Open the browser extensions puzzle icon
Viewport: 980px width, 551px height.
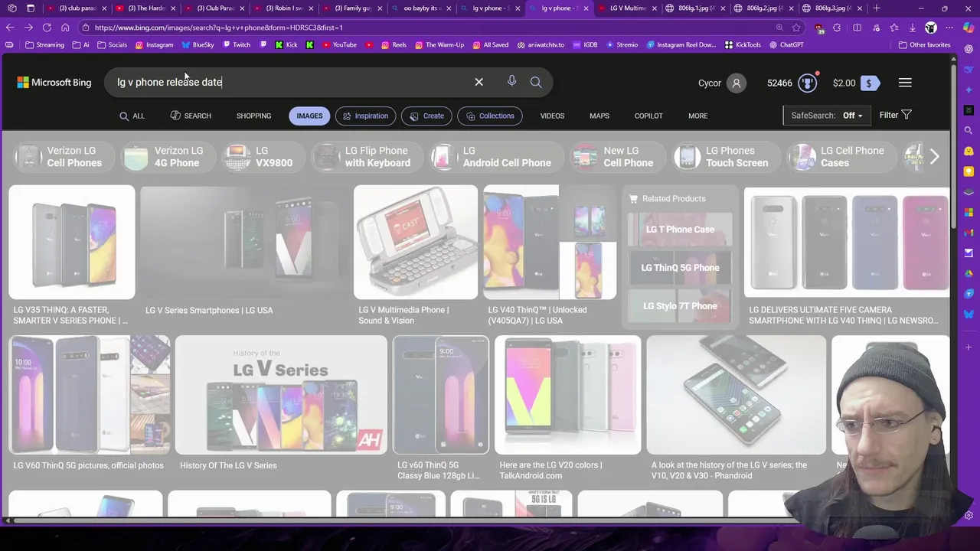pos(837,28)
